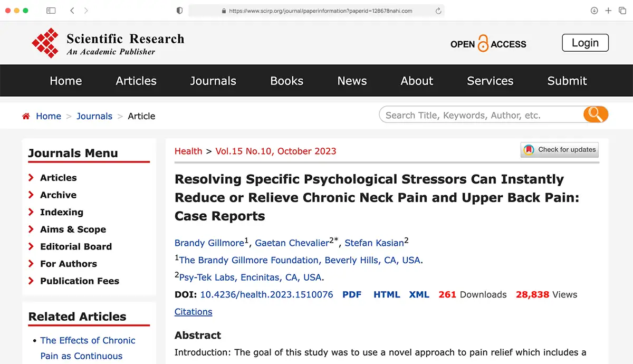This screenshot has height=364, width=633.
Task: Open Safari downloads icon
Action: click(x=594, y=11)
